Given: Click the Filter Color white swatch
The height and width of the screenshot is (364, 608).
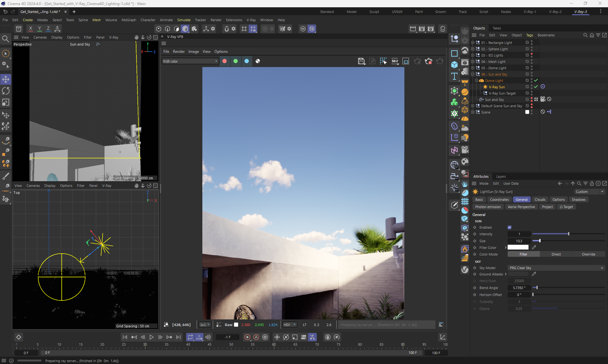Looking at the screenshot, I should pyautogui.click(x=518, y=247).
